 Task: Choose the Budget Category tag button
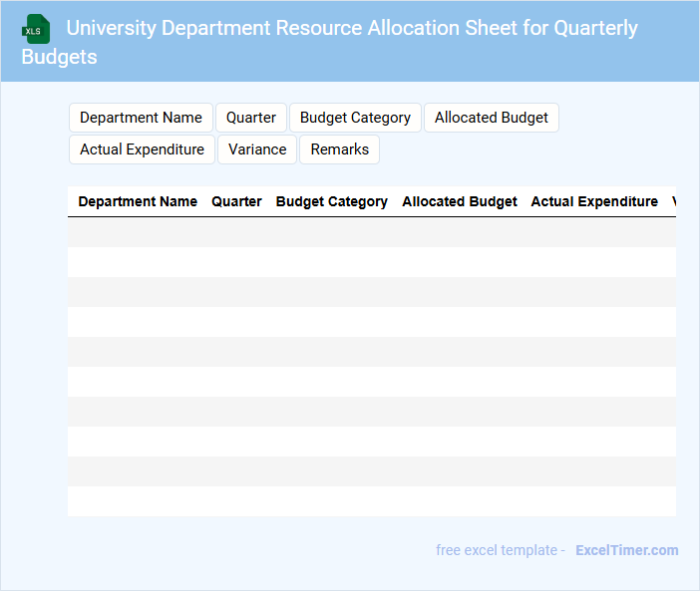355,118
